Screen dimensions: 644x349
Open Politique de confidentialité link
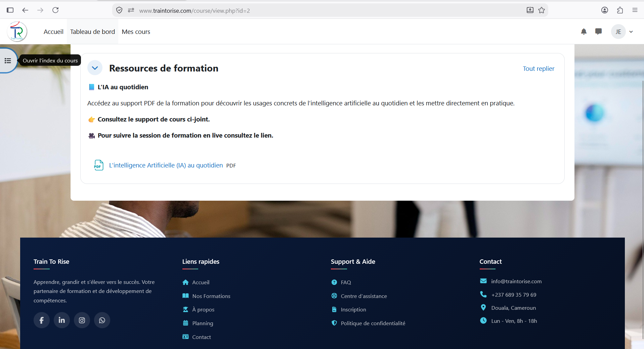coord(373,323)
